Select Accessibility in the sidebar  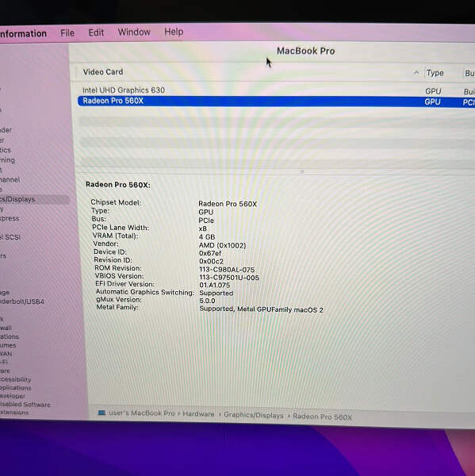pos(16,379)
